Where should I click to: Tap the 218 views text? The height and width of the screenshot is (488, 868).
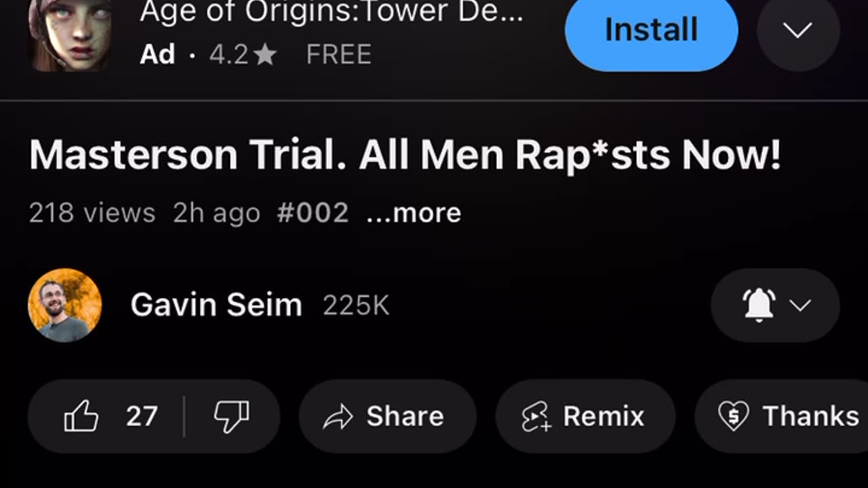[x=92, y=213]
